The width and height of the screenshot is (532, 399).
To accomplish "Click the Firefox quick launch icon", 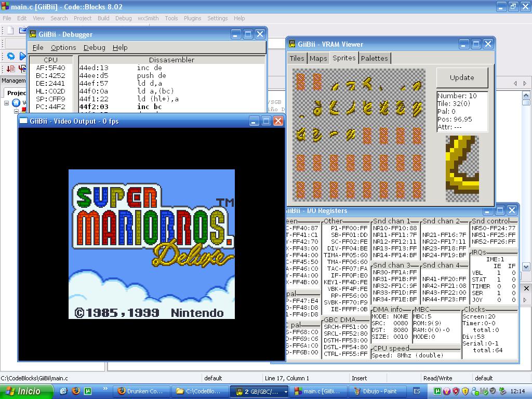I will [x=76, y=391].
